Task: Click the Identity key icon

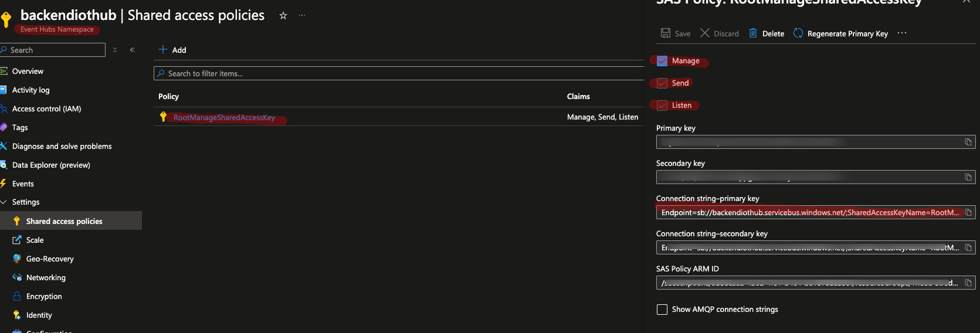Action: pos(17,315)
